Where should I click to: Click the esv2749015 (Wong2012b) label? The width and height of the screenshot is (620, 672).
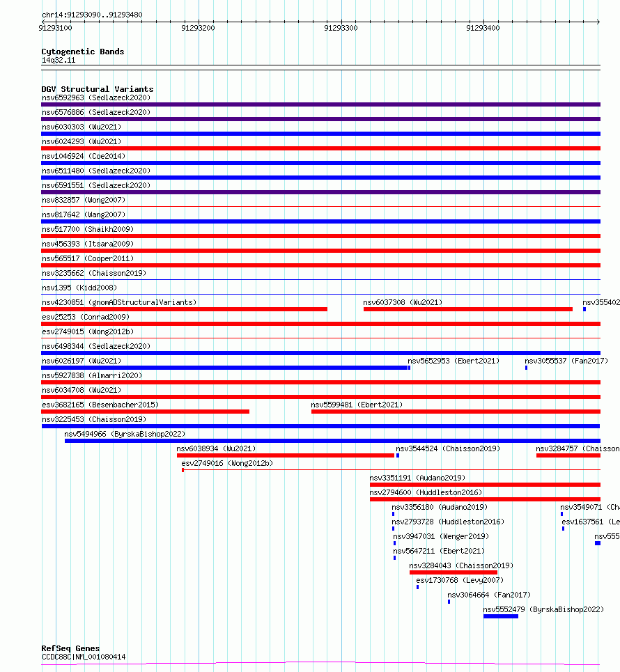click(88, 331)
